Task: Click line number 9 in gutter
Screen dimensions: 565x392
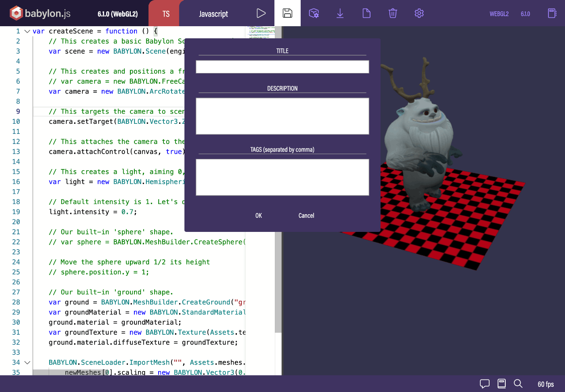Action: 18,111
